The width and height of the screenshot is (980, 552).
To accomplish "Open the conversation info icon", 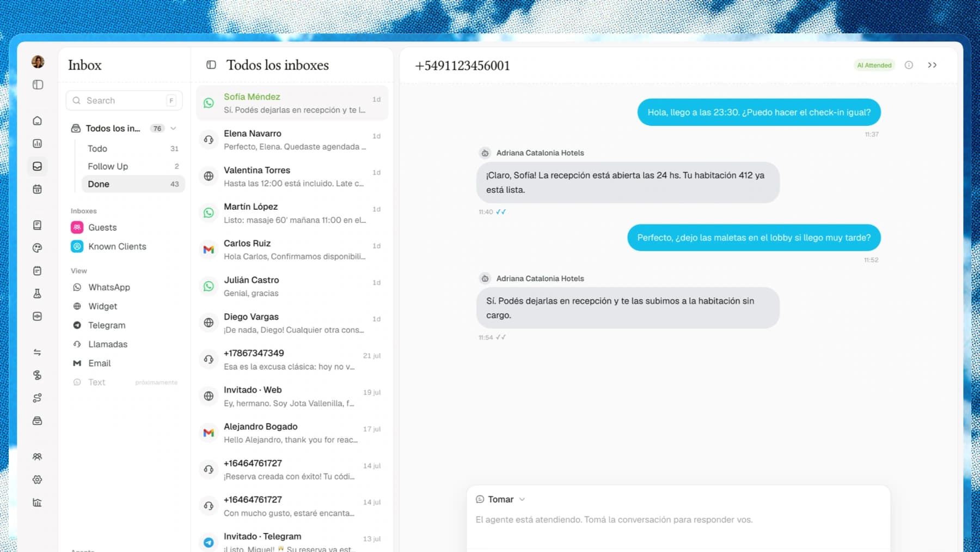I will [x=909, y=65].
